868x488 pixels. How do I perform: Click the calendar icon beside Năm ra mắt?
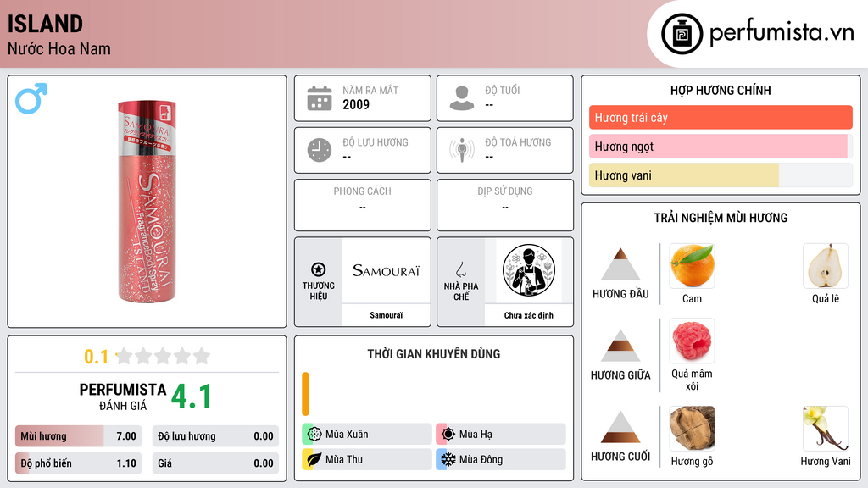(320, 98)
